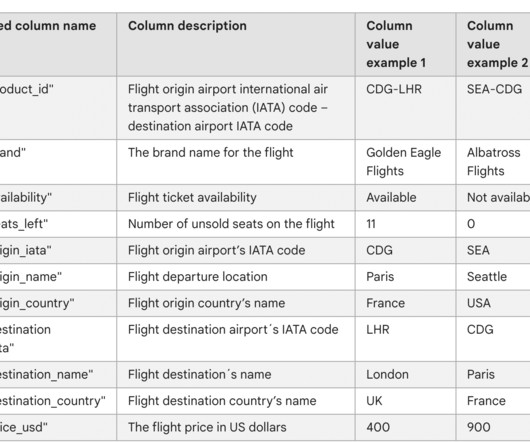The image size is (530, 442).
Task: Click the 'Column description' header cell
Action: coord(236,44)
